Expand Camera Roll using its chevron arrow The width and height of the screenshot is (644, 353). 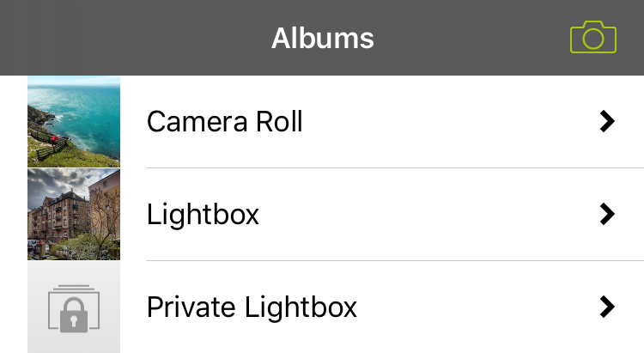point(607,122)
